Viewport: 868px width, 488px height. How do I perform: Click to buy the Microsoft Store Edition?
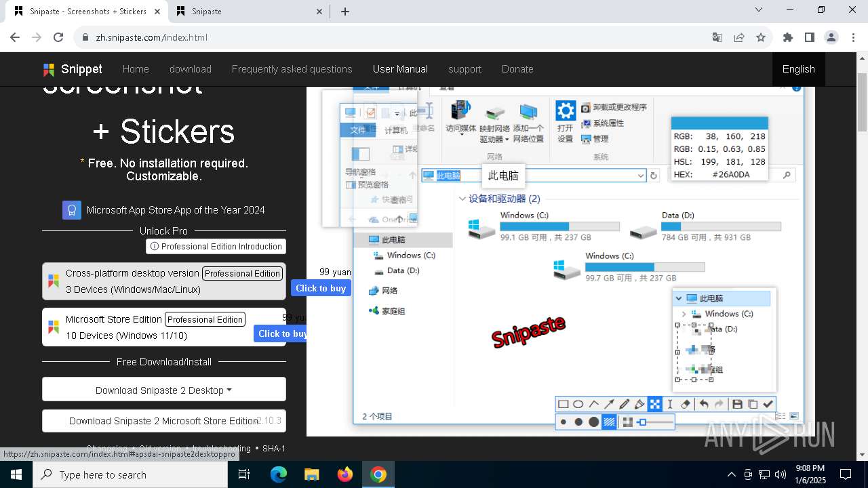(281, 333)
